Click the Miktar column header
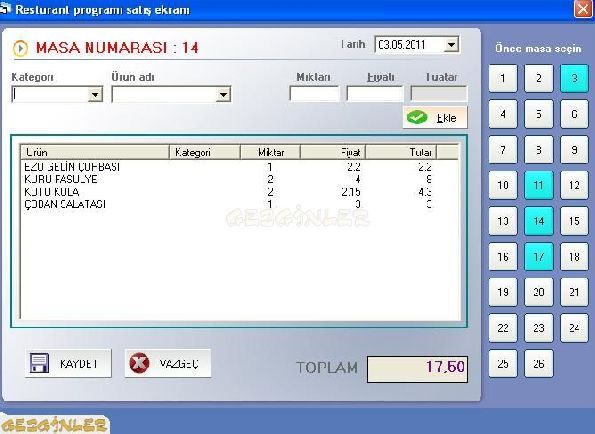This screenshot has height=434, width=595. coord(271,152)
